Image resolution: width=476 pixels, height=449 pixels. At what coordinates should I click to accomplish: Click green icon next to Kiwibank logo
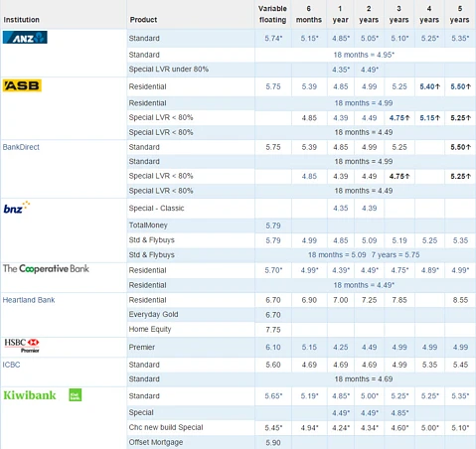76,394
